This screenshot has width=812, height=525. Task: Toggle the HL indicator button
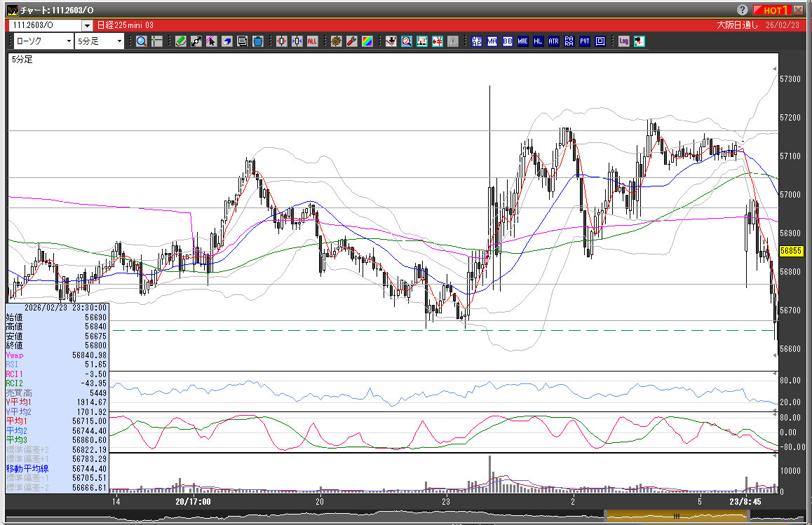coord(538,41)
